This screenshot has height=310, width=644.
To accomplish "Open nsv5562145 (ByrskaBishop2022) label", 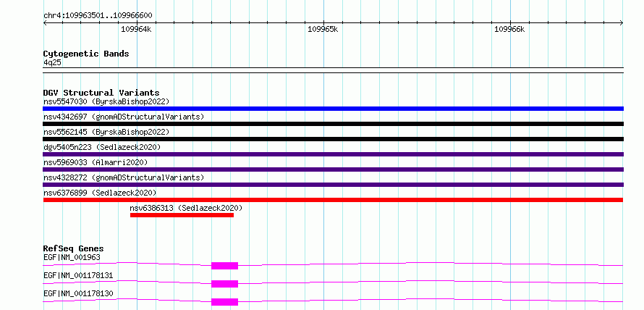I will click(106, 132).
